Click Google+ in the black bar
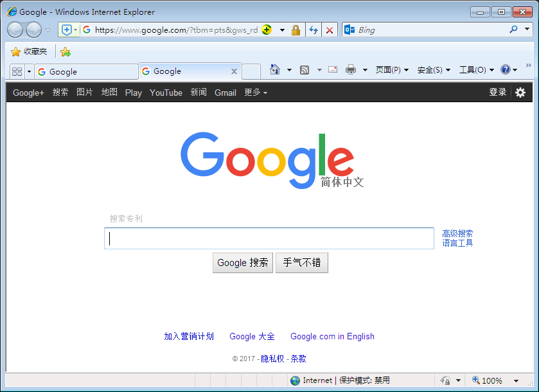The image size is (539, 392). click(x=28, y=93)
